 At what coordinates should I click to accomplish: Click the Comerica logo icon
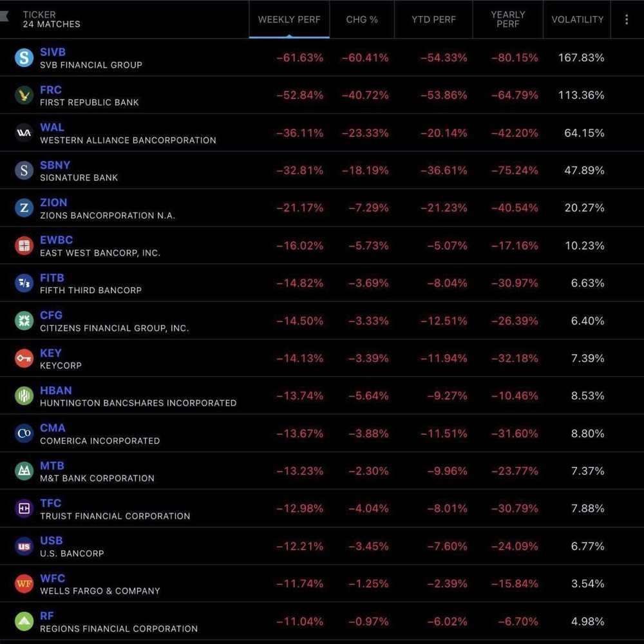(x=24, y=433)
